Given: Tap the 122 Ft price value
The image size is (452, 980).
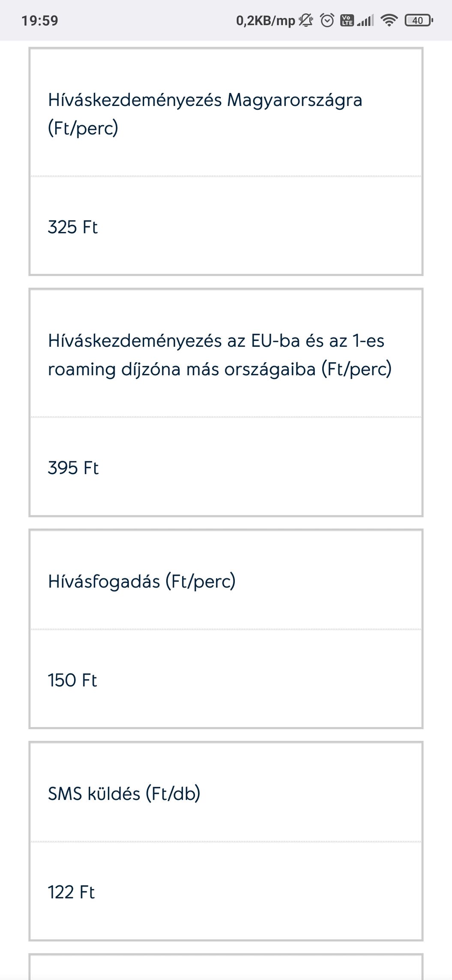Looking at the screenshot, I should tap(71, 892).
